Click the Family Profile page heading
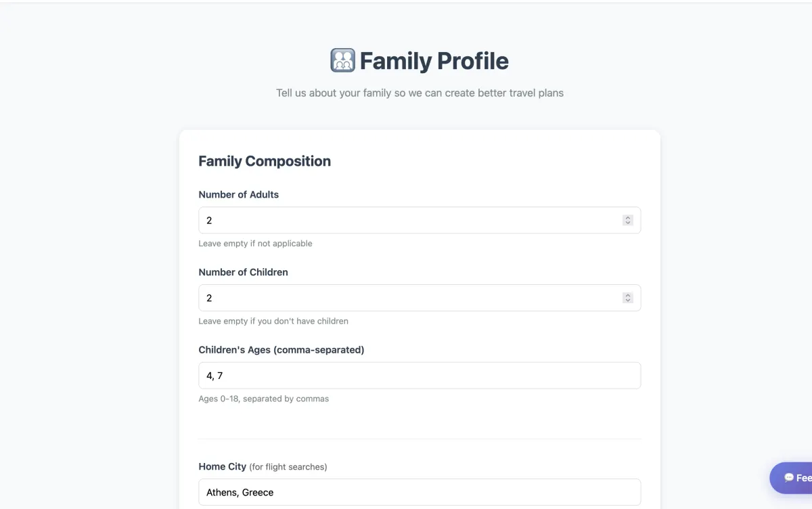This screenshot has width=812, height=509. pyautogui.click(x=434, y=61)
